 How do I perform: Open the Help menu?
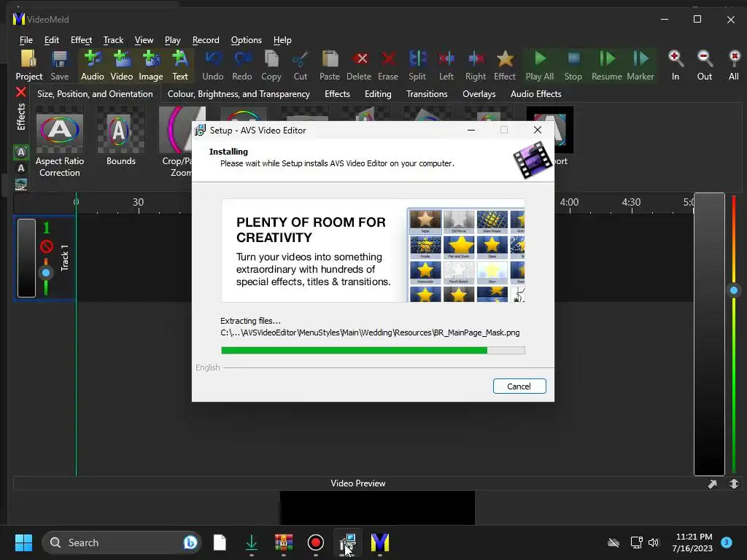(x=282, y=40)
